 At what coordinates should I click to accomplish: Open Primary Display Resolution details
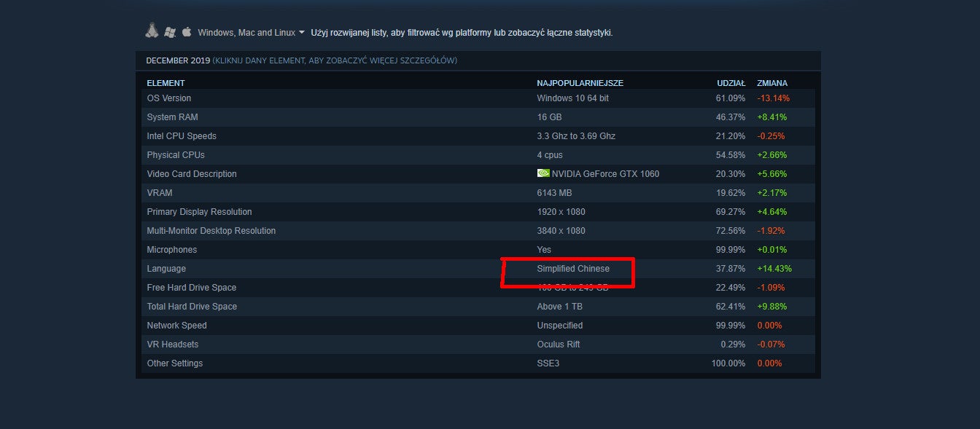coord(478,212)
